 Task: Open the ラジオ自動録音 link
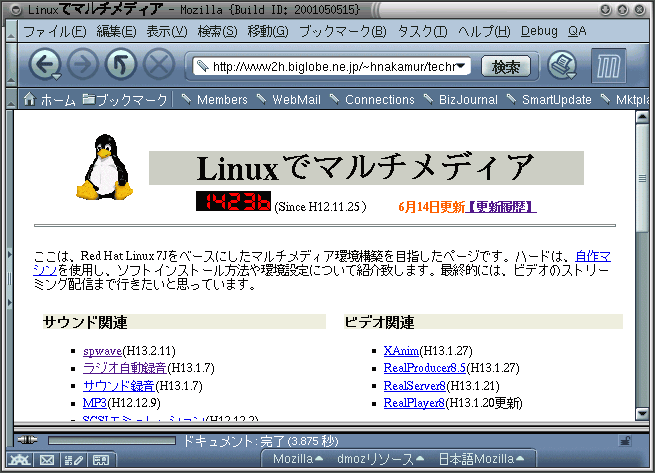coord(124,368)
